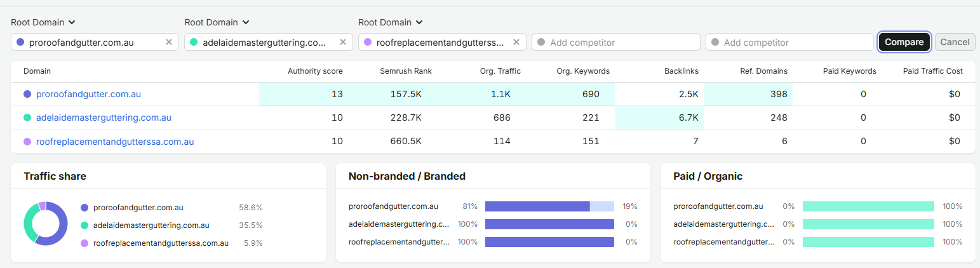980x268 pixels.
Task: Click the Authority score column header
Action: (315, 71)
